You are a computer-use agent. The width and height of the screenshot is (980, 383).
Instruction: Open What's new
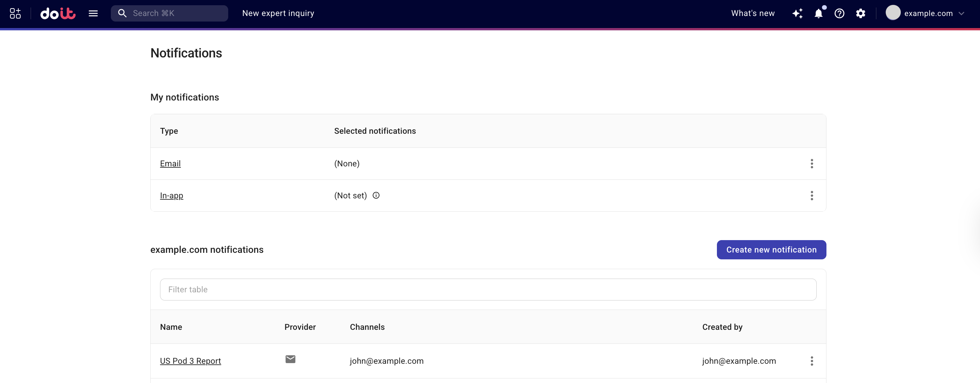752,13
